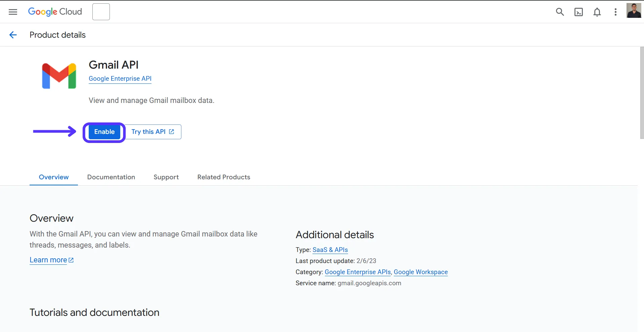Open the three-dot settings menu
Screen dimensions: 644x332
pos(615,12)
